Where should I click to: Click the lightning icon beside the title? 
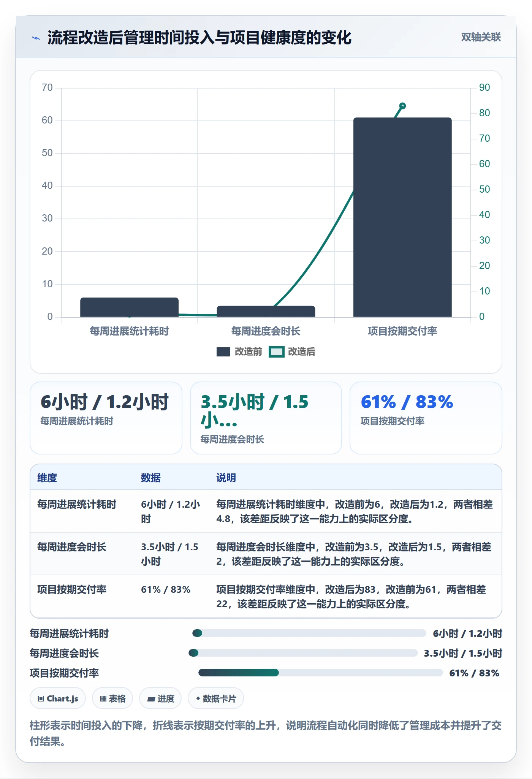(x=36, y=38)
